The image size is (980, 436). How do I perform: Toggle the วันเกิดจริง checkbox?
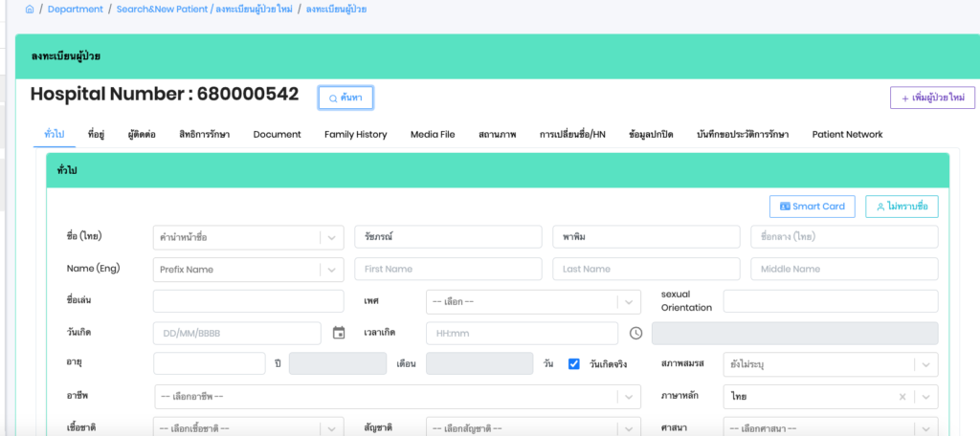click(x=574, y=364)
